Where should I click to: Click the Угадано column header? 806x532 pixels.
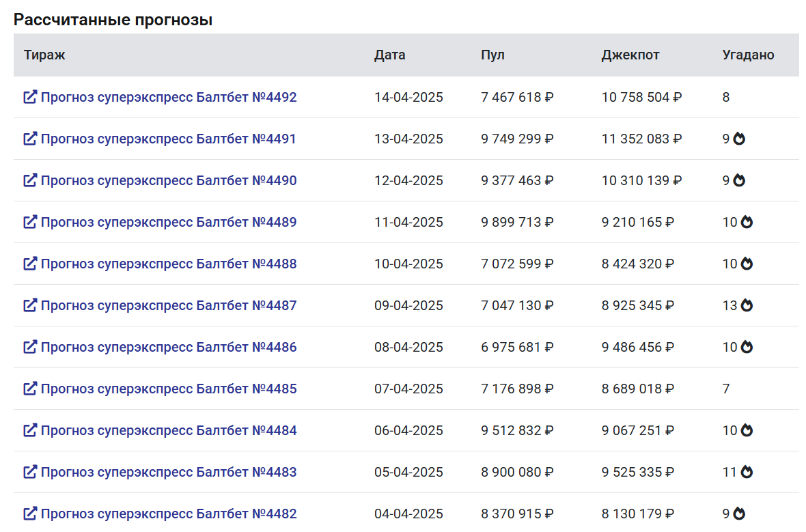tap(748, 55)
